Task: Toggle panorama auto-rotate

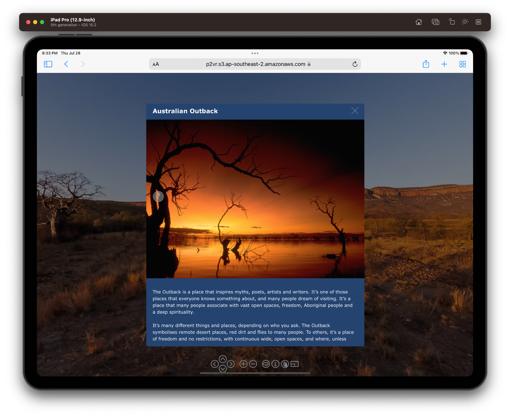Action: (266, 364)
